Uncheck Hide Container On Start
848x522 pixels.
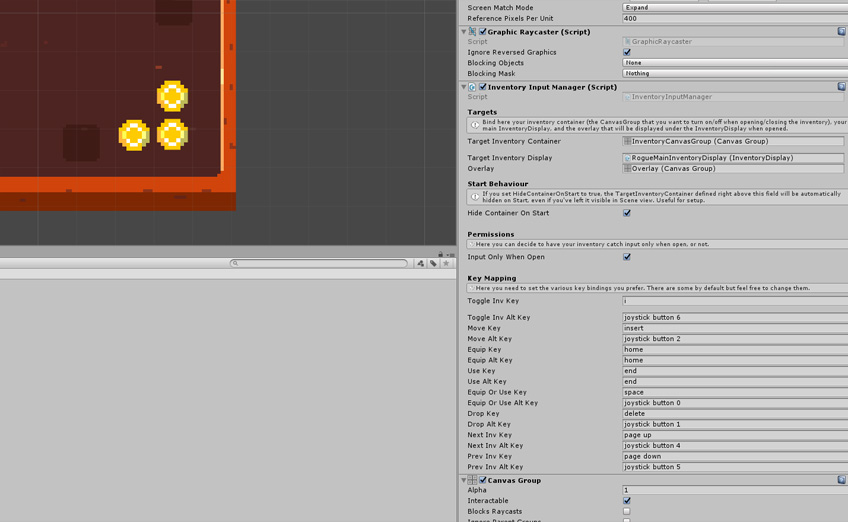point(627,213)
